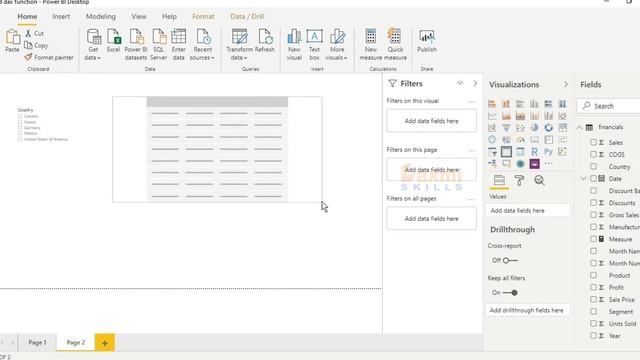Check the Product field checkbox
Image resolution: width=640 pixels, height=360 pixels.
pyautogui.click(x=593, y=275)
